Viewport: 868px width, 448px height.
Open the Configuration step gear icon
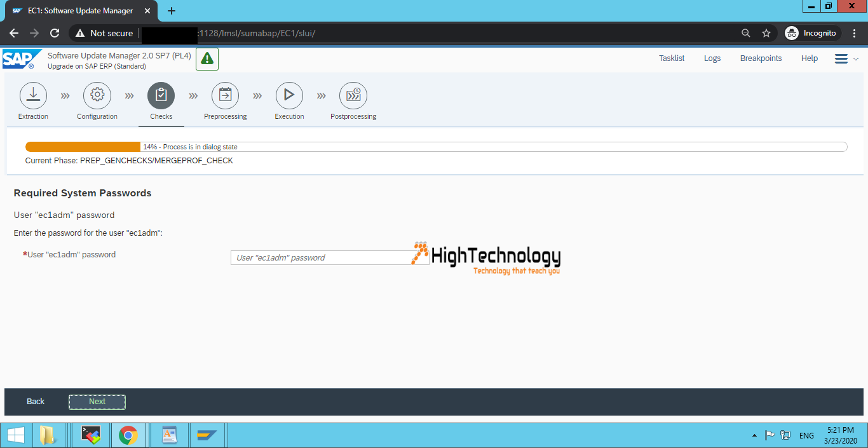click(97, 95)
